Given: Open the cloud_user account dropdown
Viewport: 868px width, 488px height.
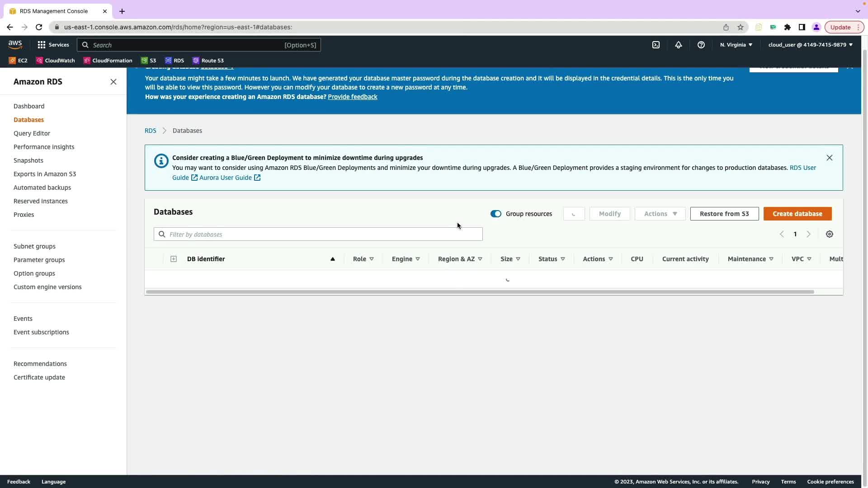Looking at the screenshot, I should [x=810, y=45].
